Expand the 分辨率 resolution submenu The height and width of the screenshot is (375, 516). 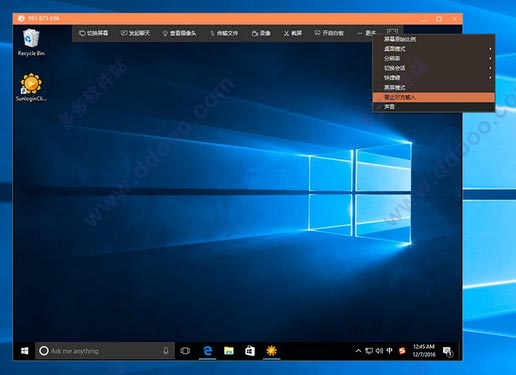[433, 58]
